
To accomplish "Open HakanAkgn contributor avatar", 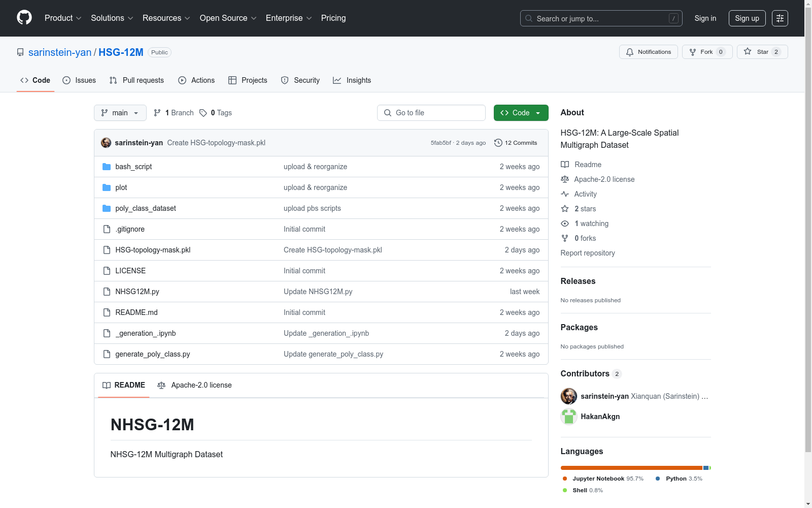I will (569, 417).
